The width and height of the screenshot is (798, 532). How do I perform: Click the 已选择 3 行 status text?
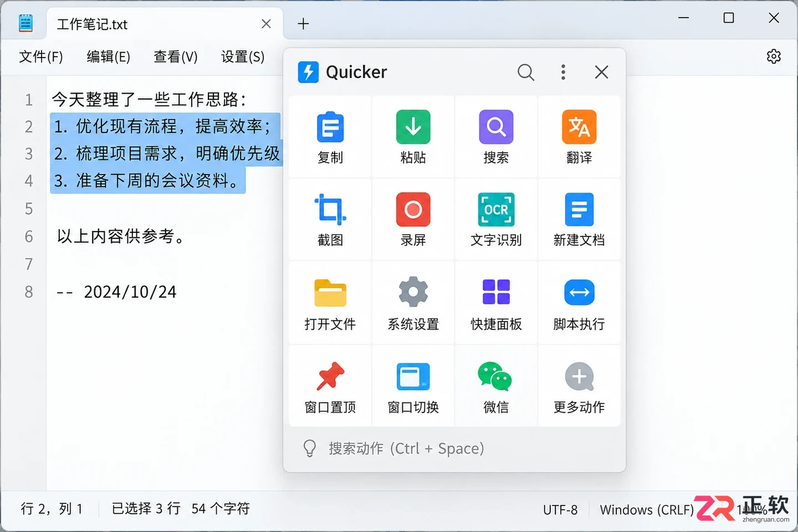point(146,509)
